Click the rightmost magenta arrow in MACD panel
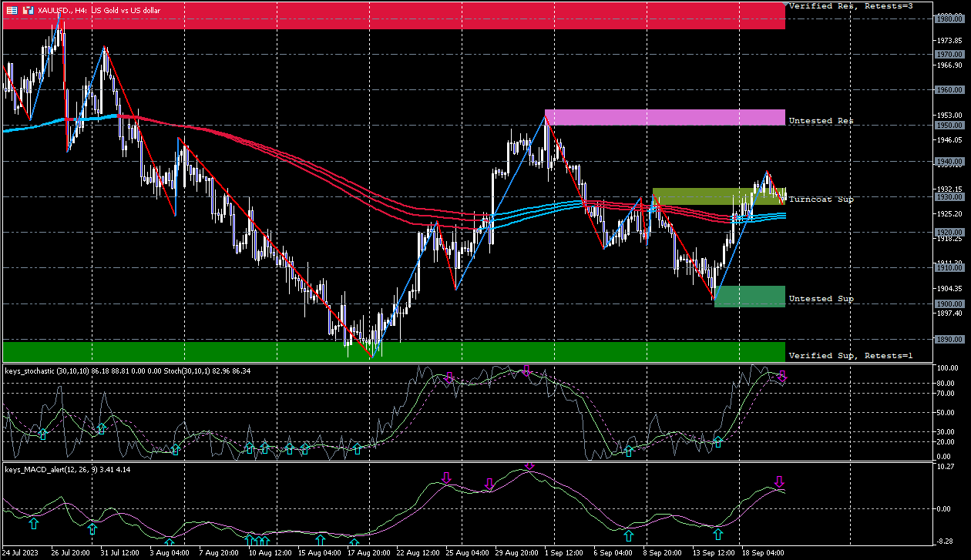 pyautogui.click(x=779, y=482)
